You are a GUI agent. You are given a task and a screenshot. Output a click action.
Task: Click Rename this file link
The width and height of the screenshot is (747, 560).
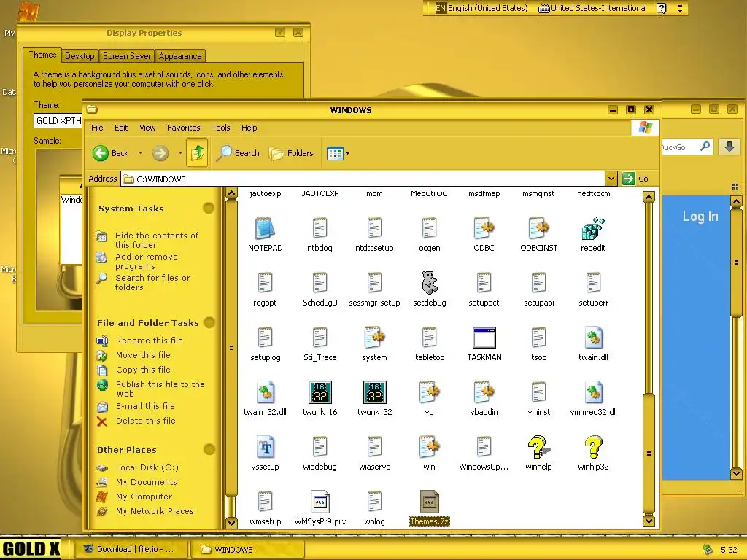pos(149,341)
